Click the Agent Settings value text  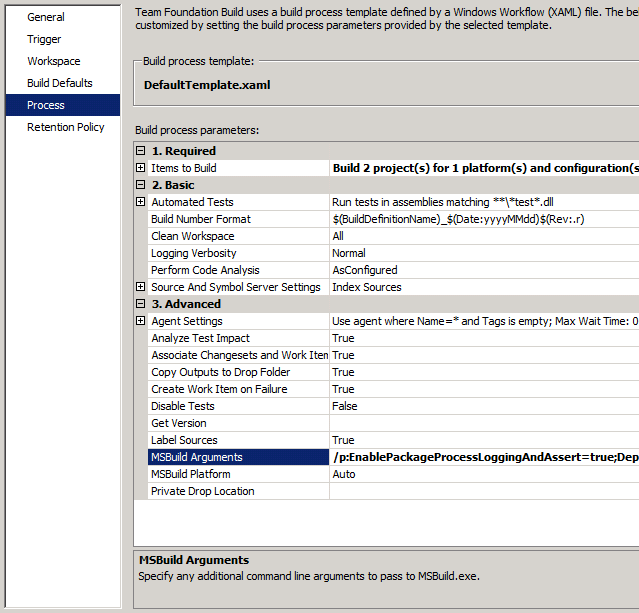click(485, 321)
